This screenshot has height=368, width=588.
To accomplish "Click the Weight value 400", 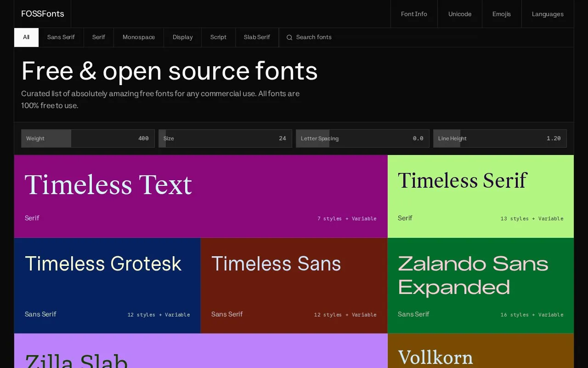I will (x=143, y=138).
